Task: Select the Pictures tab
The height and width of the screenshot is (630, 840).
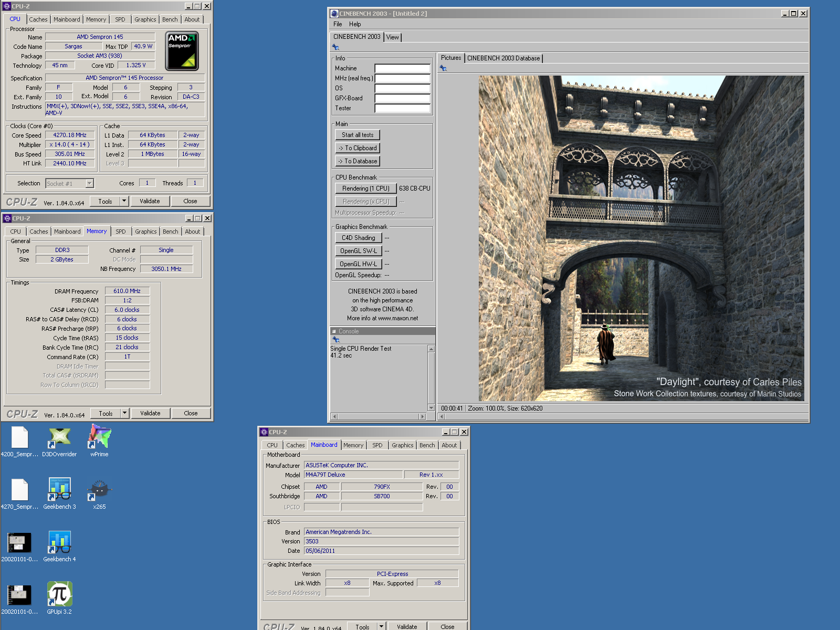Action: [x=451, y=58]
